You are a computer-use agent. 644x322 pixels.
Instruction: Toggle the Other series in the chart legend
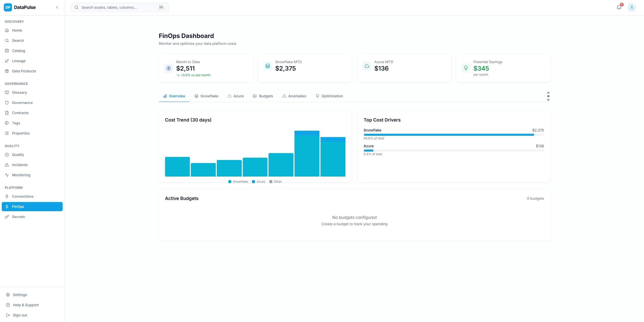click(275, 182)
